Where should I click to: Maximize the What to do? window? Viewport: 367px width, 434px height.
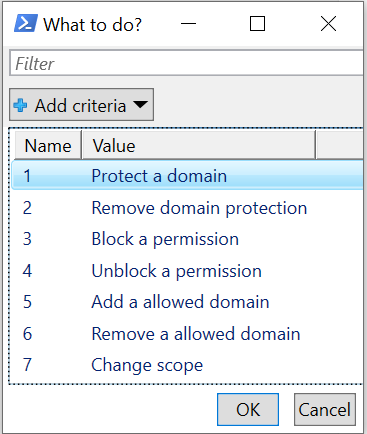pos(257,24)
